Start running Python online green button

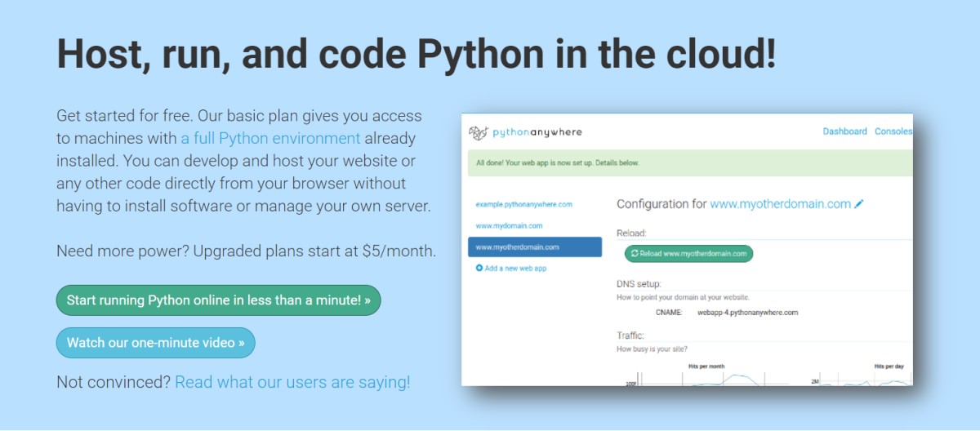[x=219, y=300]
